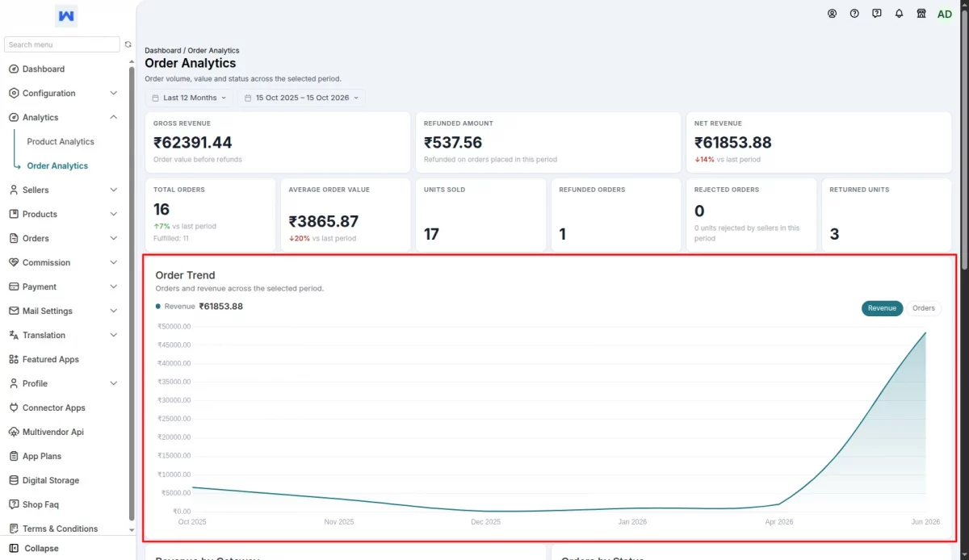This screenshot has height=560, width=969.
Task: Open the Profile sidebar menu item
Action: [x=64, y=384]
